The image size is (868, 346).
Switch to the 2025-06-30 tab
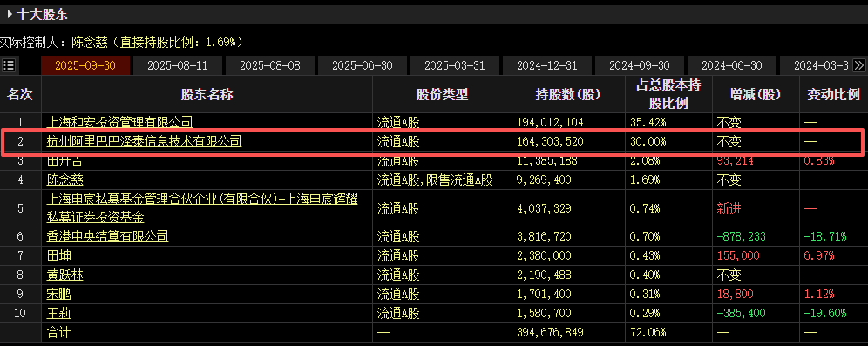(363, 65)
